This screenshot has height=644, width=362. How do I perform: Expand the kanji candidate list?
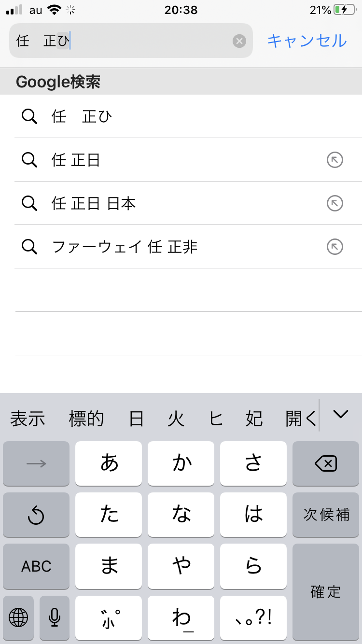341,414
